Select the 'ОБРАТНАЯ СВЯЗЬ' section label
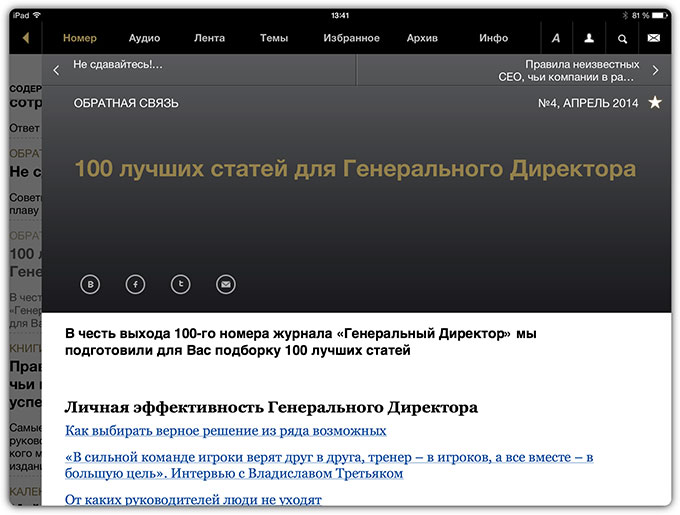 pyautogui.click(x=126, y=103)
